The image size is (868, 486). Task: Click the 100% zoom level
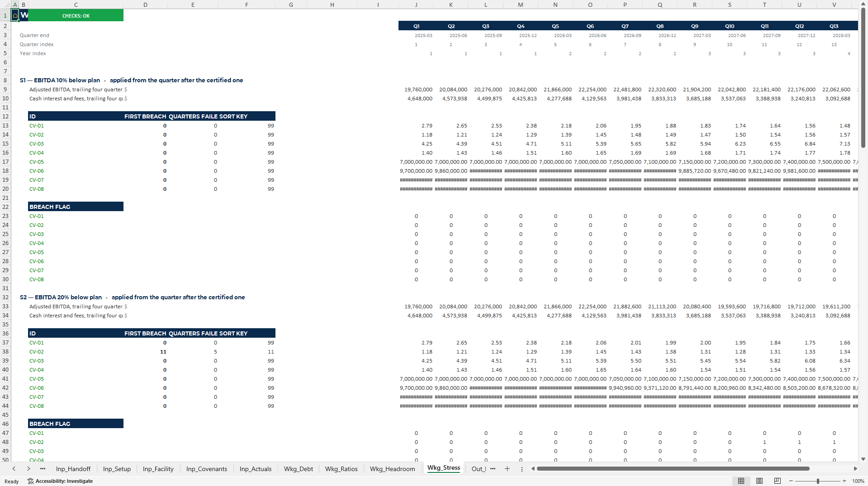coord(858,481)
